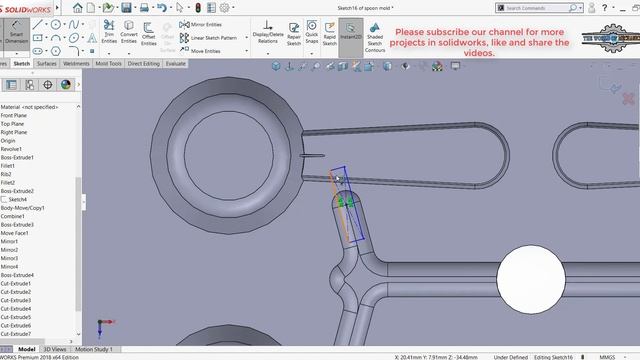Toggle Rapid Sketch mode
This screenshot has height=360, width=640.
[329, 33]
